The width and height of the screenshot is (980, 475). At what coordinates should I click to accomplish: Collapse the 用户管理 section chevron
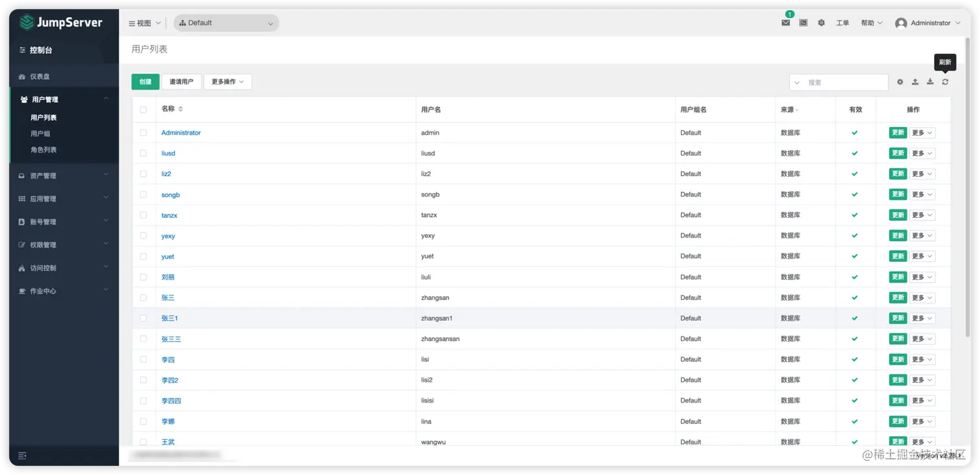point(106,98)
